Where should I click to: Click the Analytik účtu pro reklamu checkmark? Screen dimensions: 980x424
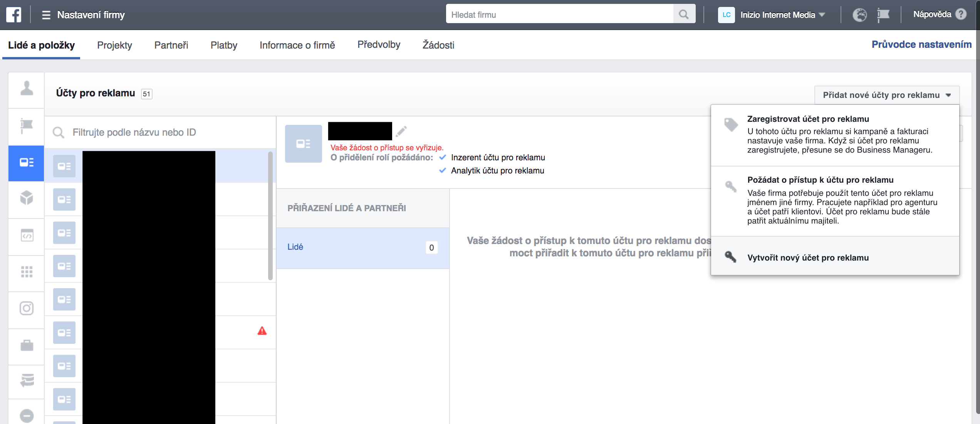(442, 170)
